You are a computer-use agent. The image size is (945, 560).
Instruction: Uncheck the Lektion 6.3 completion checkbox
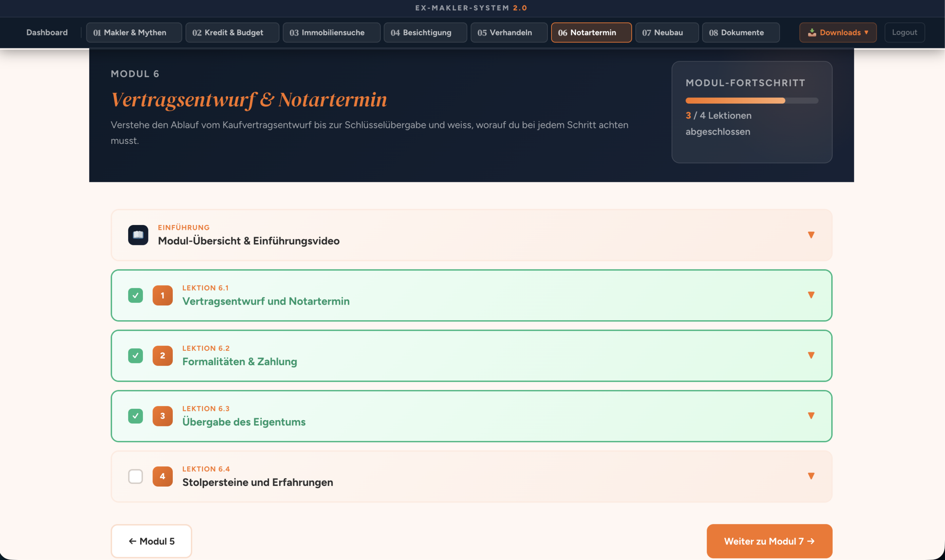[135, 416]
